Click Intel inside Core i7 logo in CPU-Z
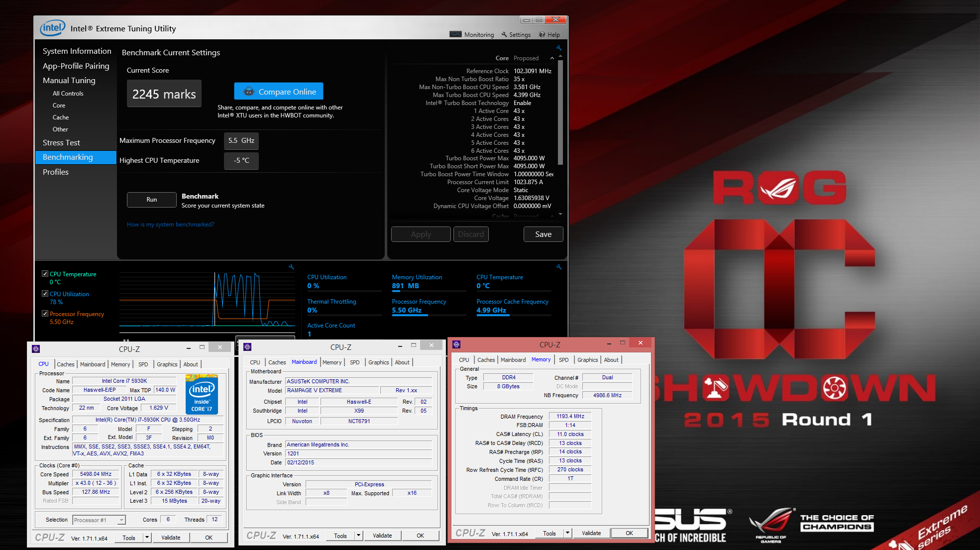The height and width of the screenshot is (550, 980). (x=202, y=395)
